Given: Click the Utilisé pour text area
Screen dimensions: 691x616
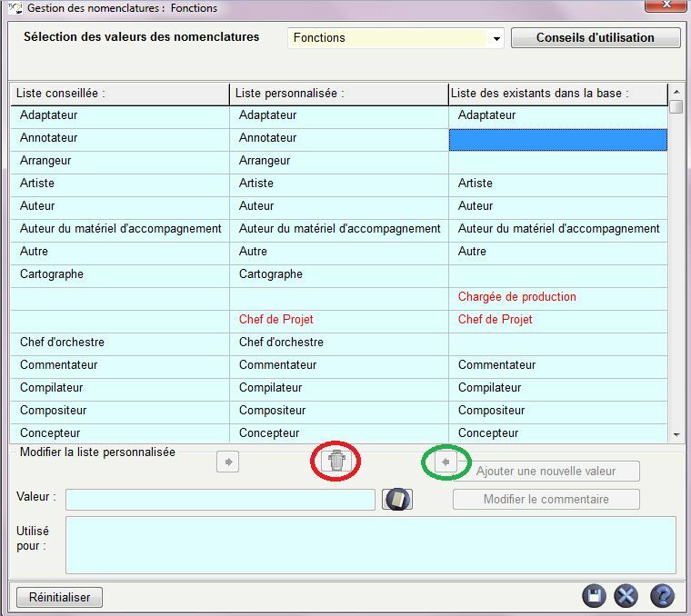Looking at the screenshot, I should tap(370, 545).
